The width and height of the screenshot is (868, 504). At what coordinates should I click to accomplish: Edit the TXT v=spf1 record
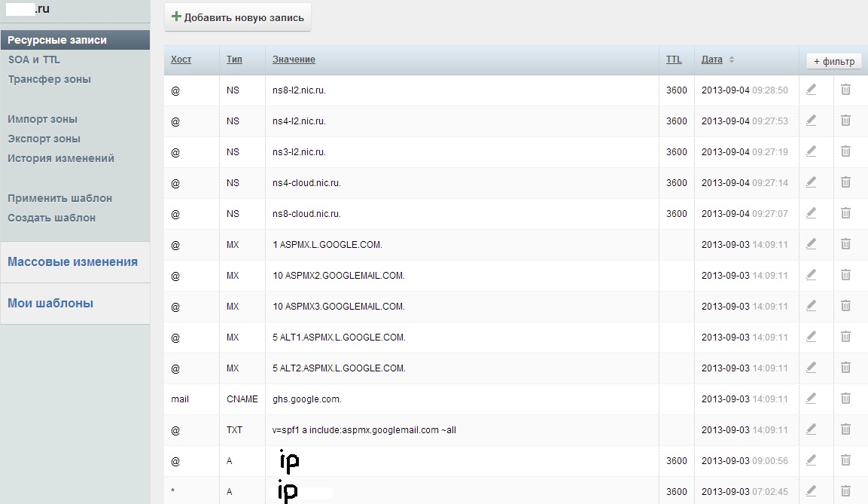(x=811, y=429)
